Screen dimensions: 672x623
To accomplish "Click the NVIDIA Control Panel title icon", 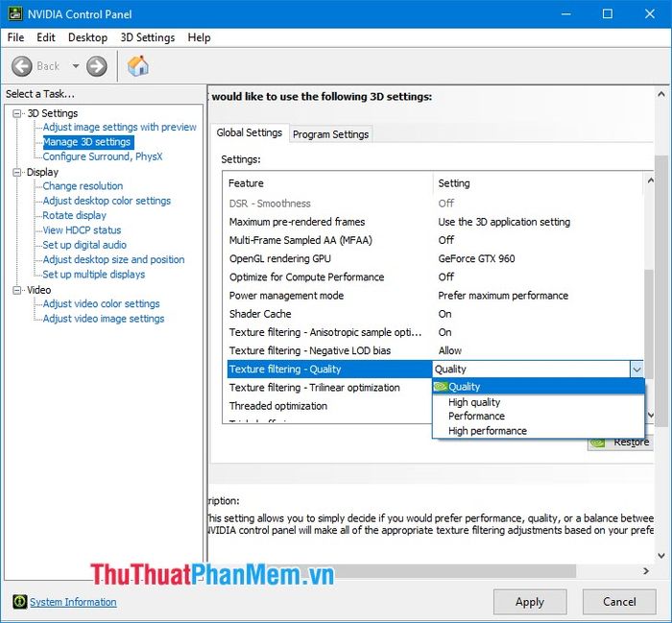I will [x=15, y=13].
